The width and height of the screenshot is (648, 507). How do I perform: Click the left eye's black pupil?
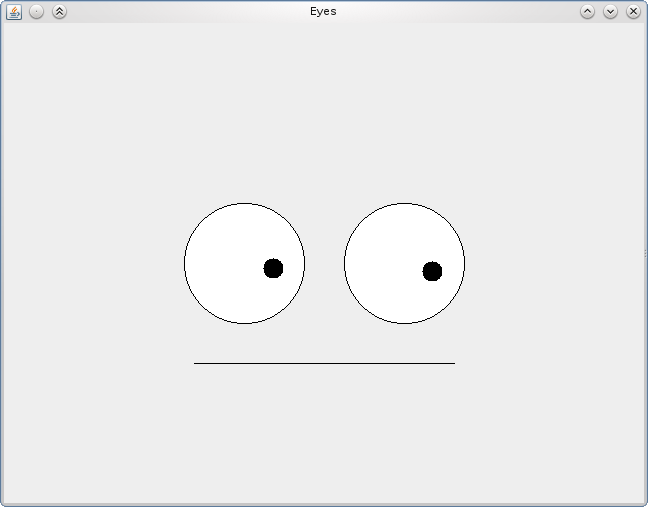pyautogui.click(x=273, y=268)
